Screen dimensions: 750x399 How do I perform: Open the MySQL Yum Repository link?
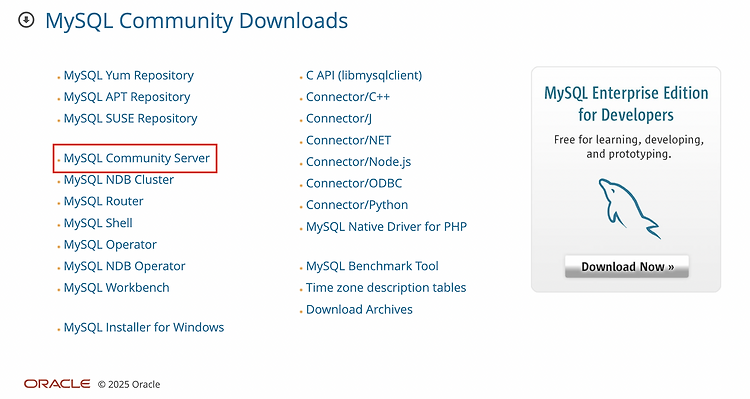point(129,76)
